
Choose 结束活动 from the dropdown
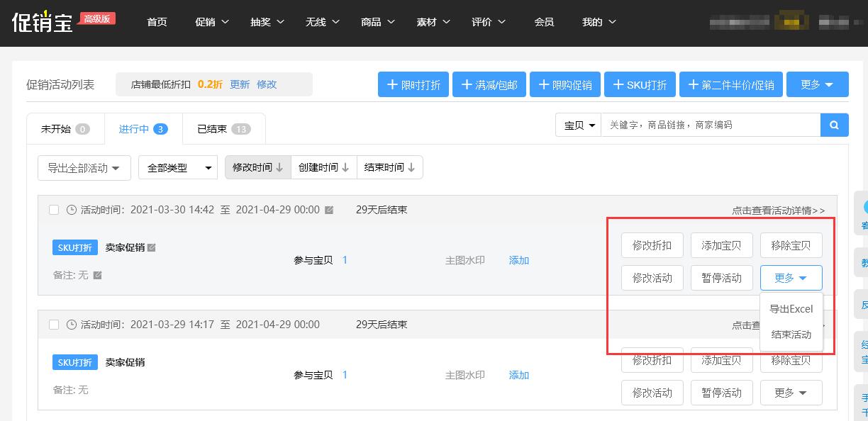pyautogui.click(x=791, y=335)
